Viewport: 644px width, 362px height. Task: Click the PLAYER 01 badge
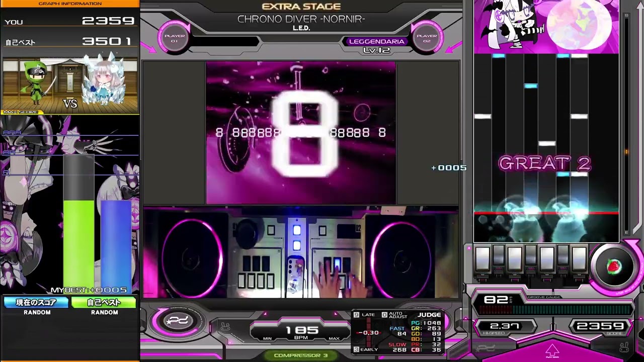[x=175, y=38]
